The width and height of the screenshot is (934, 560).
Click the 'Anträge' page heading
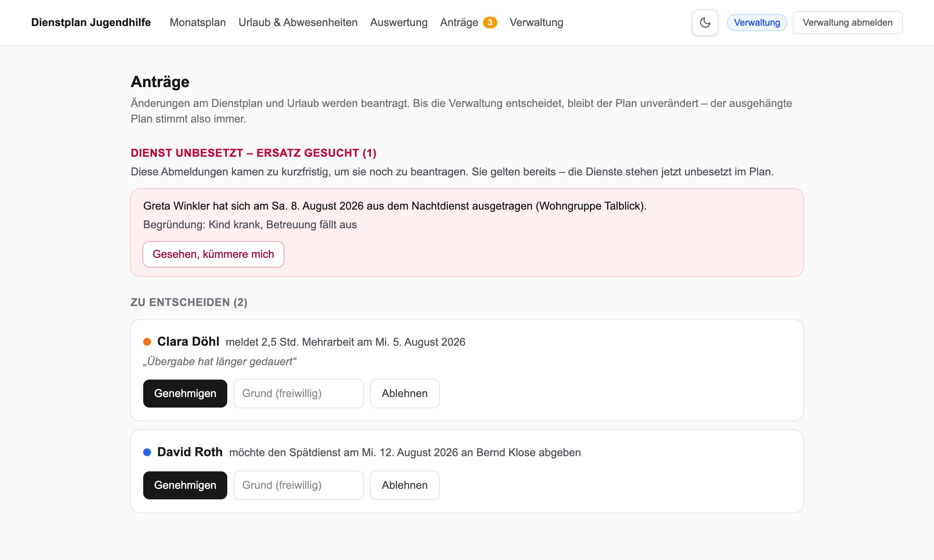click(160, 82)
